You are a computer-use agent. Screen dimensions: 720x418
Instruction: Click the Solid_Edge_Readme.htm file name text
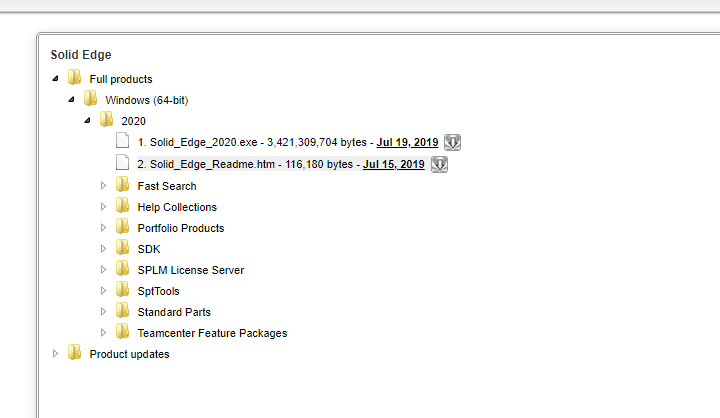tap(212, 164)
